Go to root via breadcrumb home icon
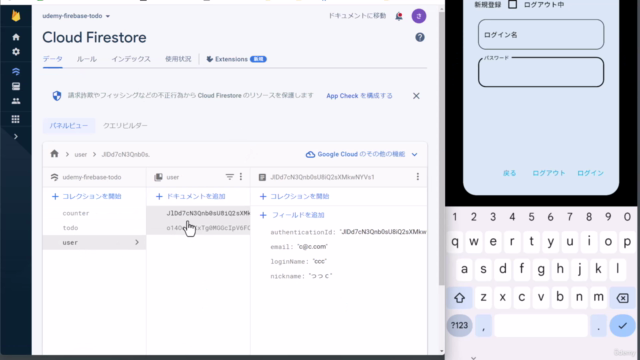 pos(54,154)
